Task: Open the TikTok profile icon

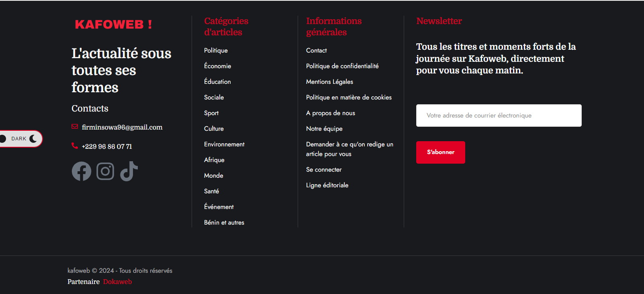Action: (x=129, y=171)
